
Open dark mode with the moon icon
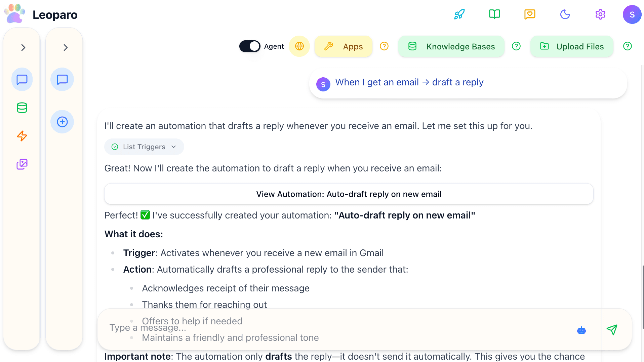565,14
